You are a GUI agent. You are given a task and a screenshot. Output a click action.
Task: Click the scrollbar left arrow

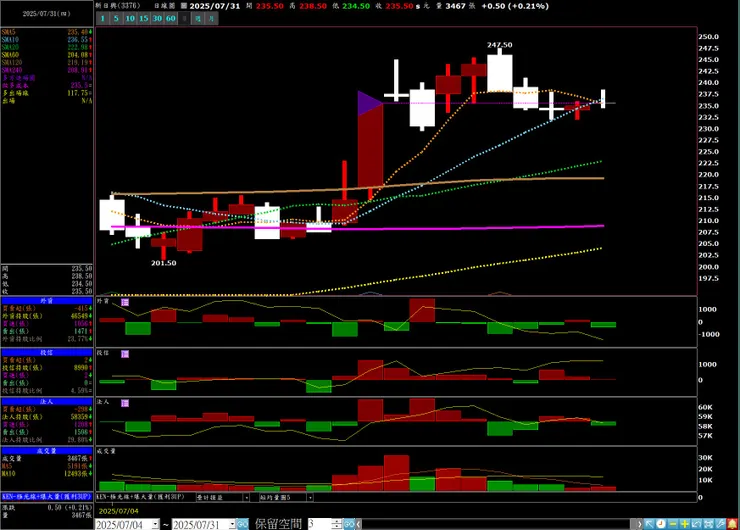(359, 524)
